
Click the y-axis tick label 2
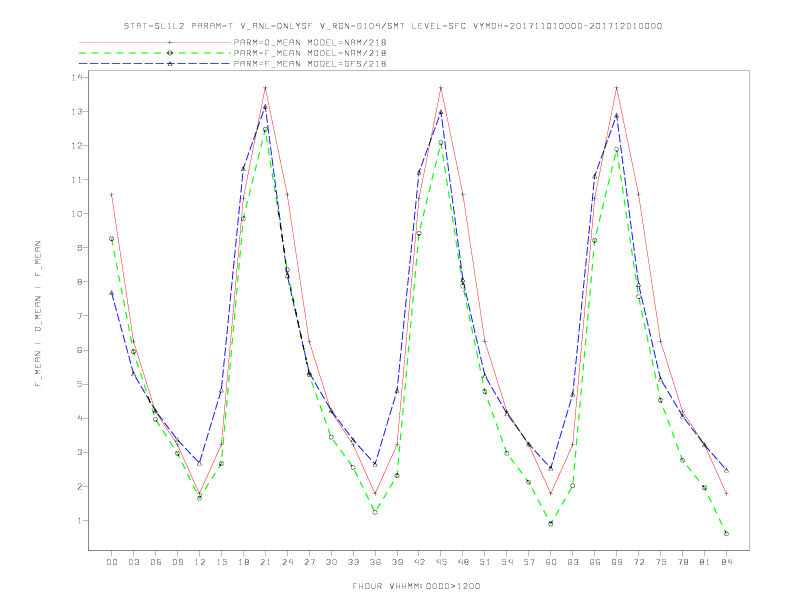pos(80,487)
